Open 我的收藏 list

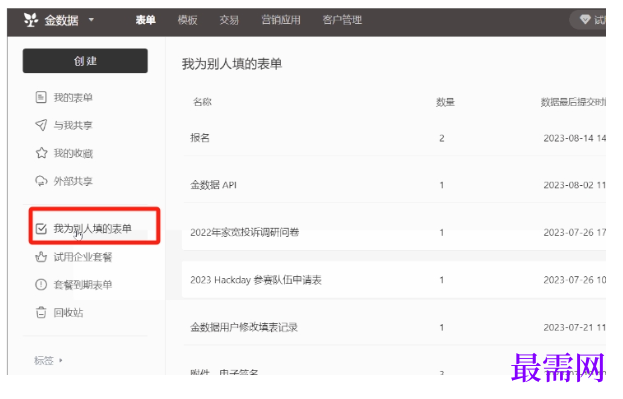[x=73, y=153]
